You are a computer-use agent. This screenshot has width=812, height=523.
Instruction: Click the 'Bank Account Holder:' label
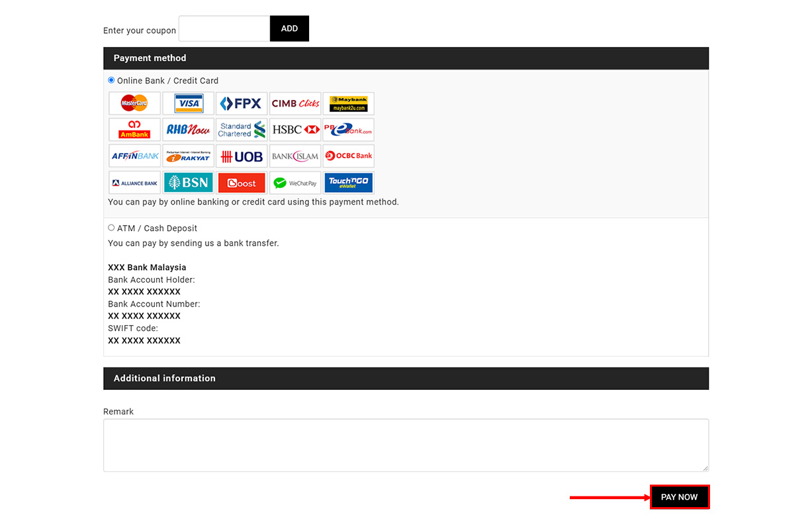(152, 280)
